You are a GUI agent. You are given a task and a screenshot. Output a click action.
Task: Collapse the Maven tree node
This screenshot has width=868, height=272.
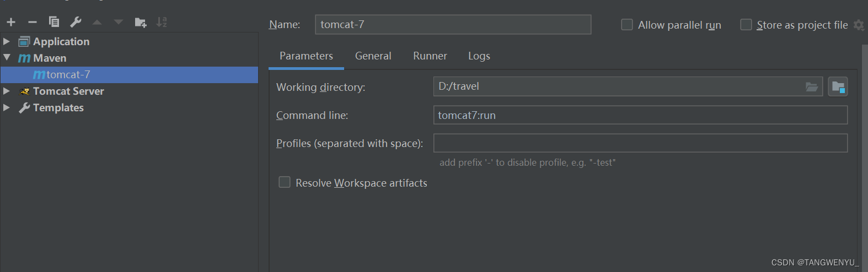7,57
